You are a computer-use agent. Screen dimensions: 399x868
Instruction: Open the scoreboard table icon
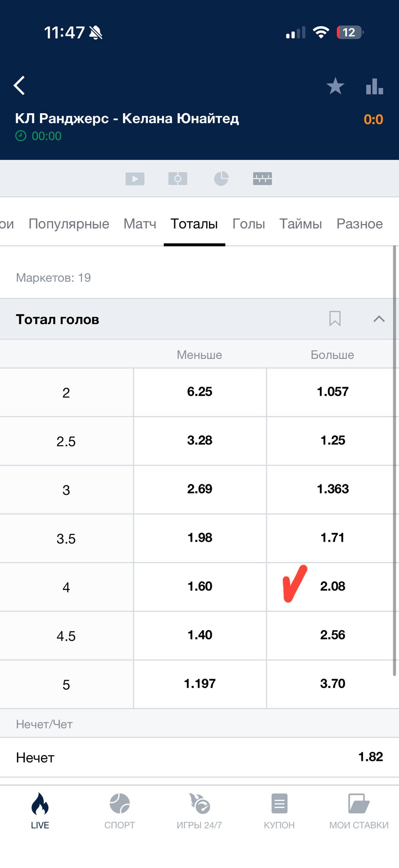point(262,179)
